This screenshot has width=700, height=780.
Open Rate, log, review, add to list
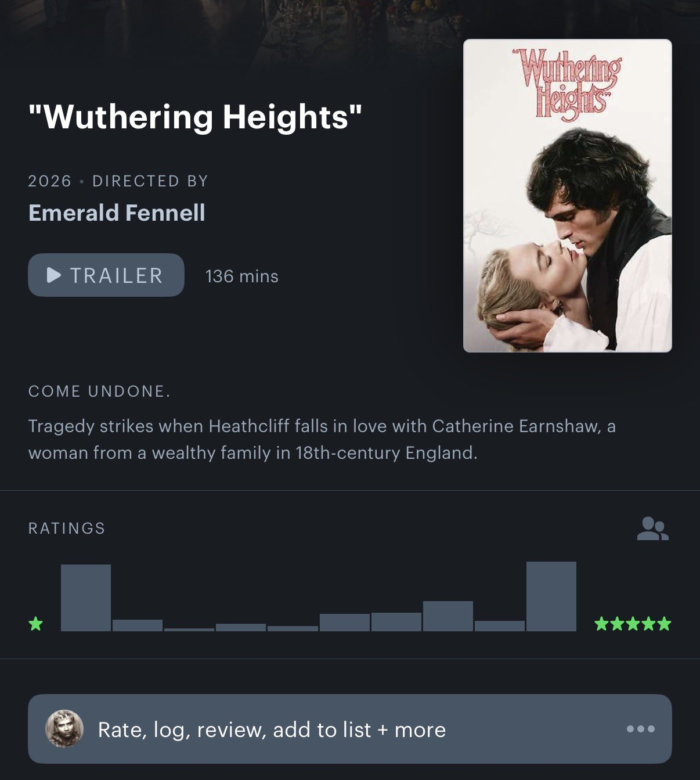pyautogui.click(x=350, y=729)
